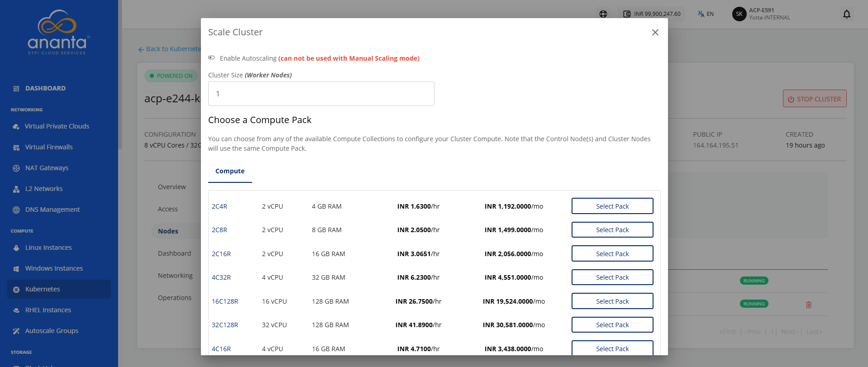
Task: Click the Windows Instances icon
Action: coord(16,269)
